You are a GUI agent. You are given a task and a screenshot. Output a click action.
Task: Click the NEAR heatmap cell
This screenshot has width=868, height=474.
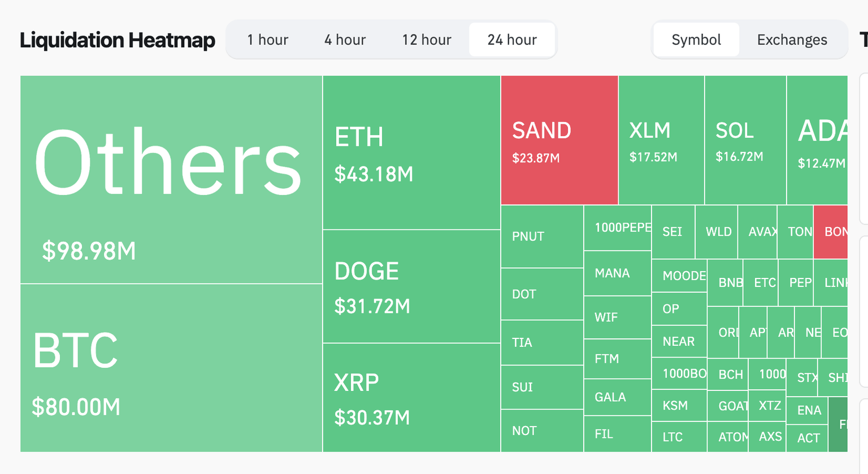click(x=679, y=341)
